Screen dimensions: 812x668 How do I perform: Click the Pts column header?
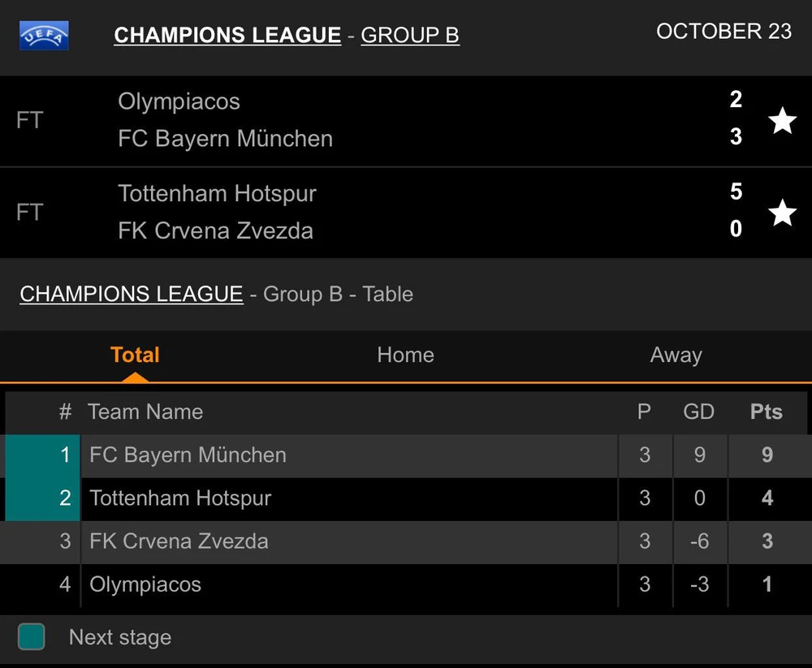click(766, 412)
